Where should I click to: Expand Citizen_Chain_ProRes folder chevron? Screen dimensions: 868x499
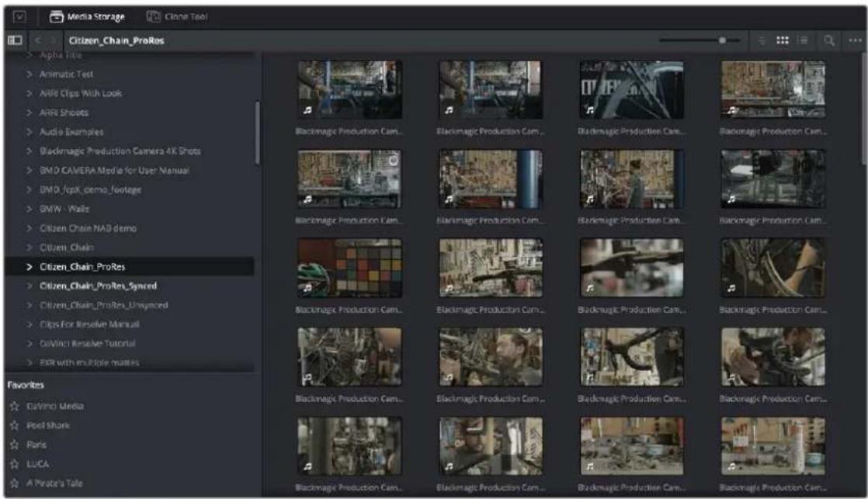pos(30,267)
